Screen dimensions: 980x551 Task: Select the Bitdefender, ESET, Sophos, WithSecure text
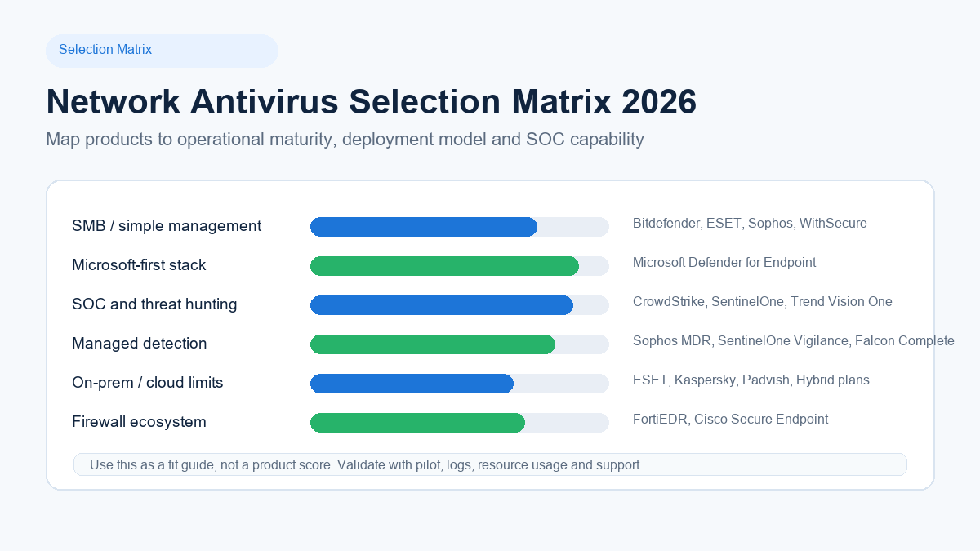[x=750, y=223]
